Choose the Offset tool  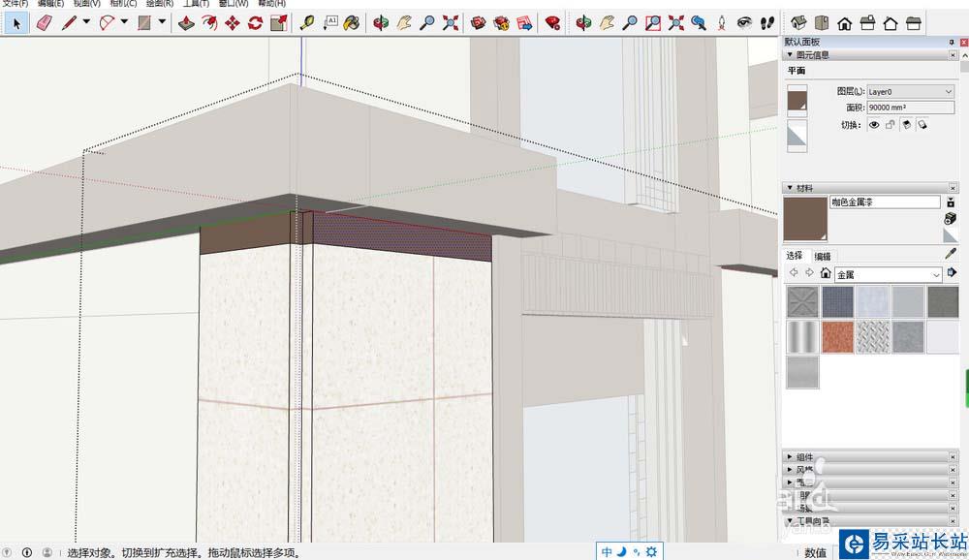click(209, 23)
